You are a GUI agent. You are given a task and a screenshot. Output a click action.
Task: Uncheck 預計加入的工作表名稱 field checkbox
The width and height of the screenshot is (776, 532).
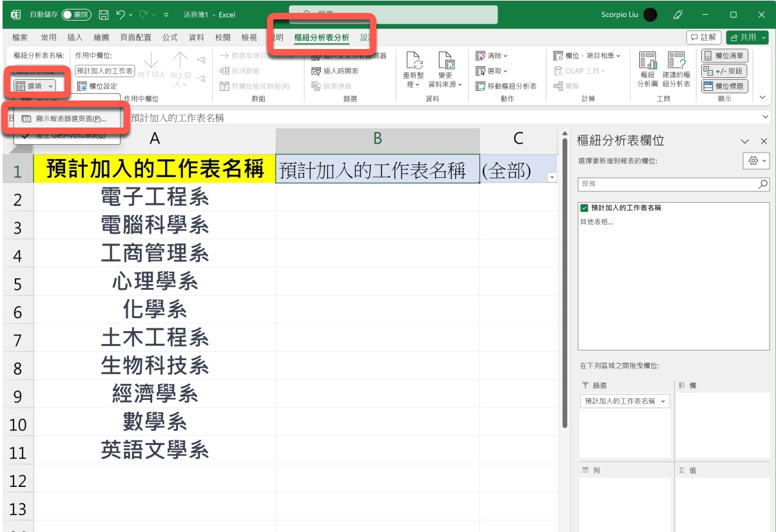tap(584, 208)
